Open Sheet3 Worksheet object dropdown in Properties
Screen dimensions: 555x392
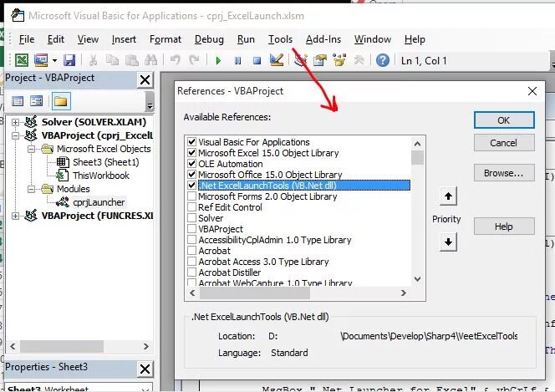coord(145,389)
